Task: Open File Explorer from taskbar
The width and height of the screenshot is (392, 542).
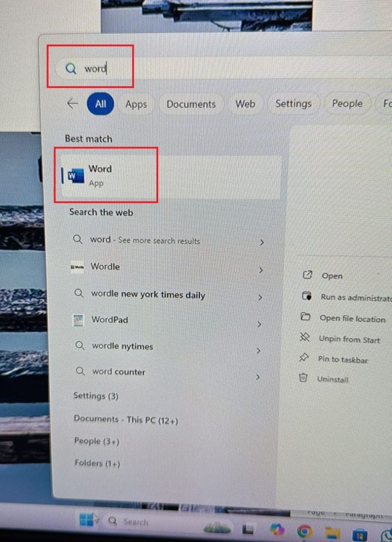Action: pos(332,531)
